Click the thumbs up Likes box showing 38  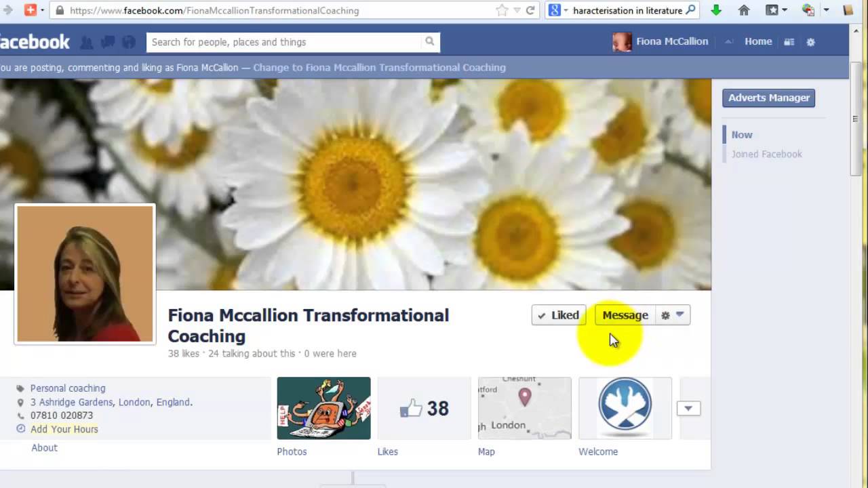coord(424,408)
